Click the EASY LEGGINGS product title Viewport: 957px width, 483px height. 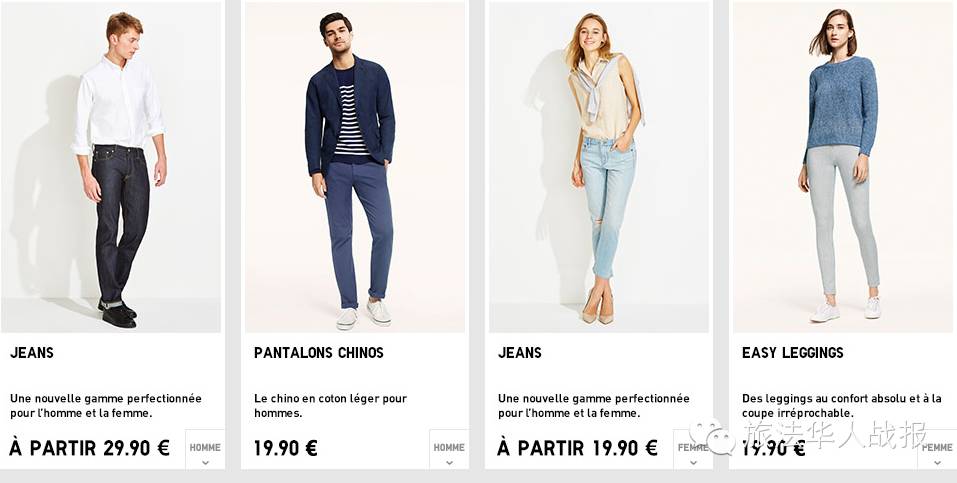pos(792,353)
